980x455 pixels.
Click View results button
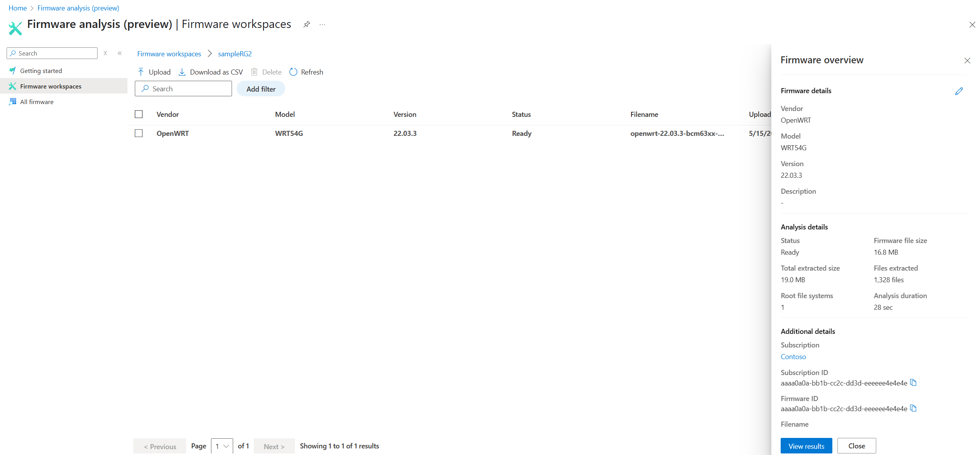coord(806,446)
